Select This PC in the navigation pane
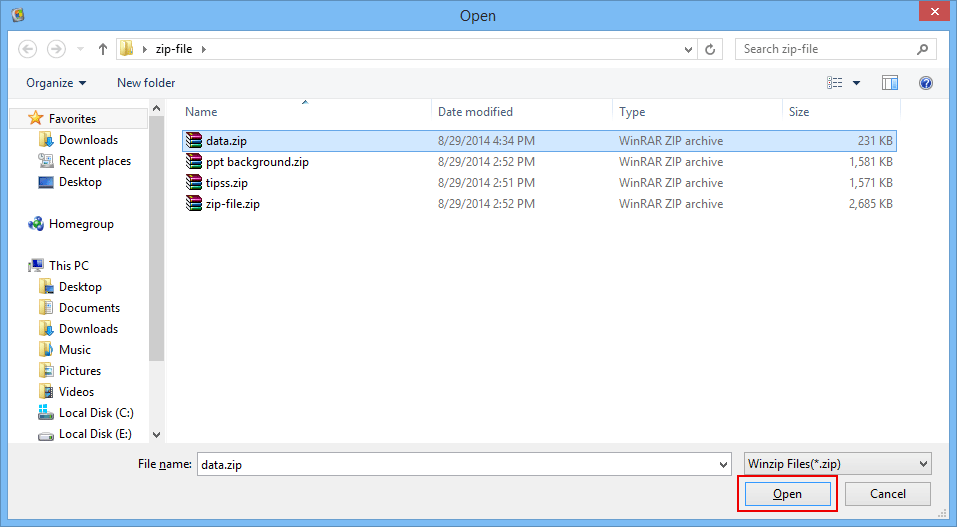The height and width of the screenshot is (527, 957). pos(68,266)
